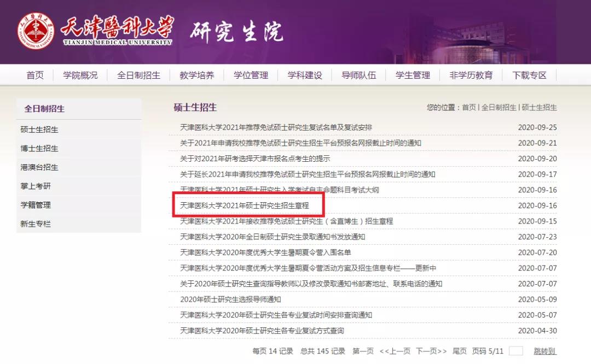The image size is (591, 364).
Task: Select 掌上考研 in the left sidebar
Action: (36, 186)
